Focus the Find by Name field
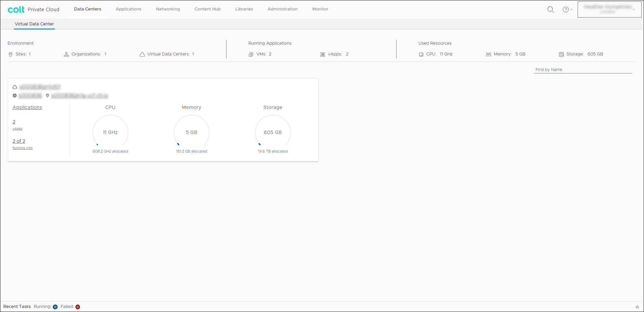This screenshot has height=312, width=644. [x=583, y=70]
